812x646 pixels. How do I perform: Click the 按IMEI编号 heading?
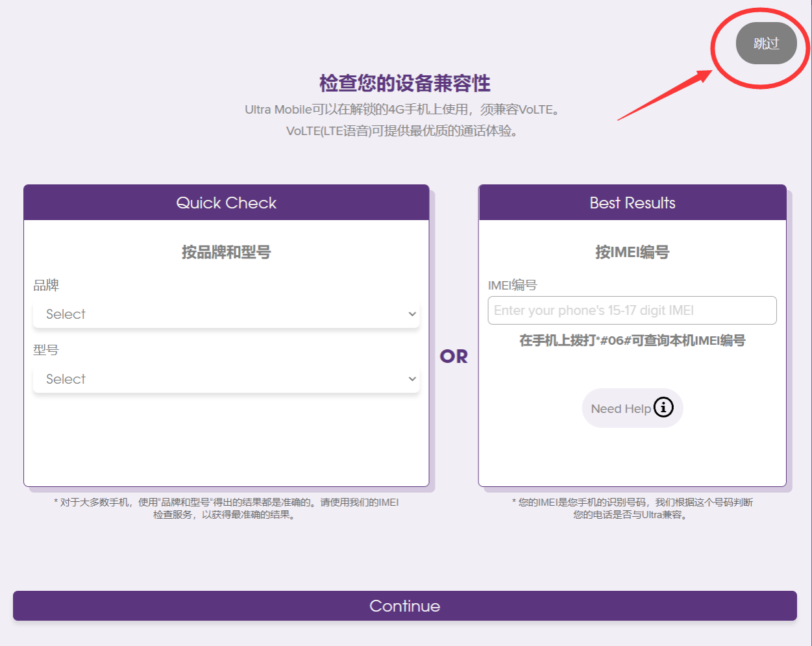tap(632, 253)
